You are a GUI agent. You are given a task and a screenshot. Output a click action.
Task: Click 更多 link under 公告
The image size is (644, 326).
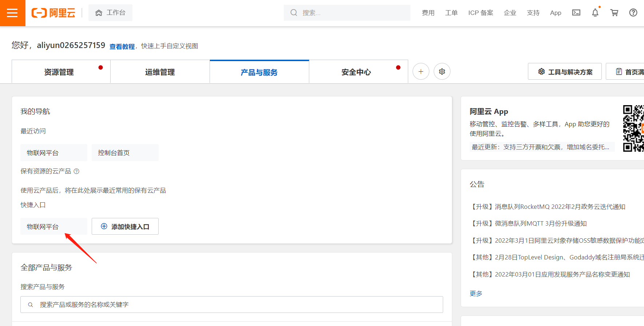point(476,293)
